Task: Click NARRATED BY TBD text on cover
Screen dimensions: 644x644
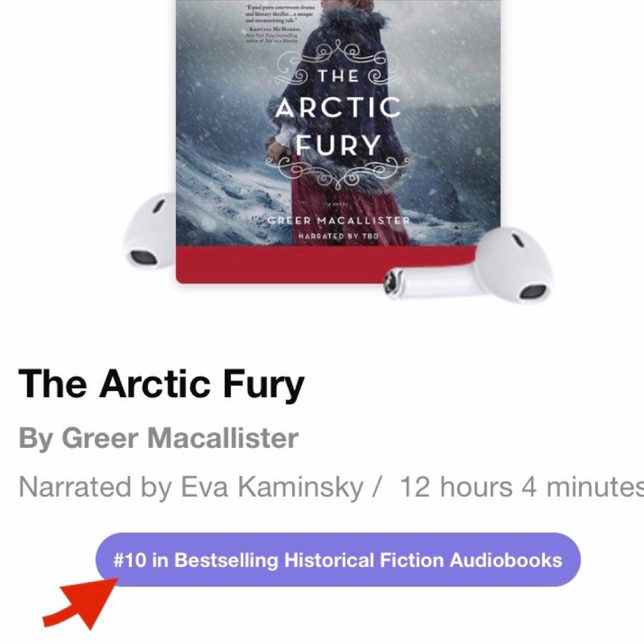Action: [x=339, y=236]
